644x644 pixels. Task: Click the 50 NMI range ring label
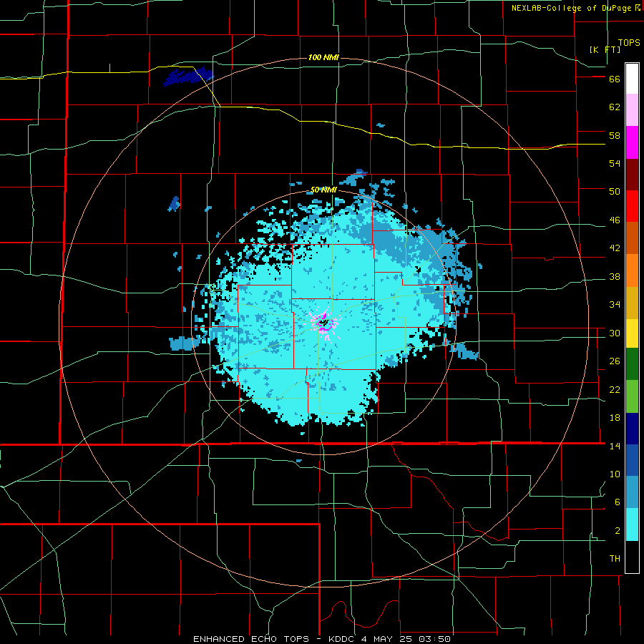(323, 190)
